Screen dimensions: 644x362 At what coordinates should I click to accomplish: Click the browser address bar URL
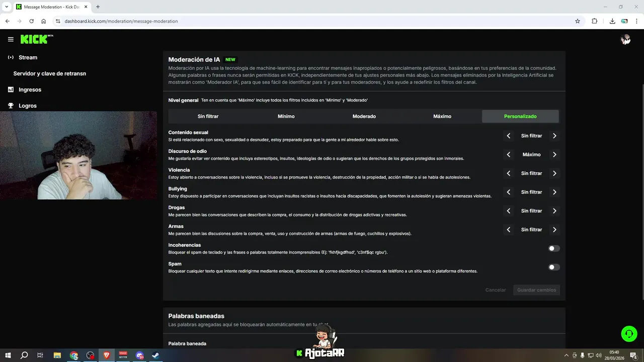tap(121, 21)
